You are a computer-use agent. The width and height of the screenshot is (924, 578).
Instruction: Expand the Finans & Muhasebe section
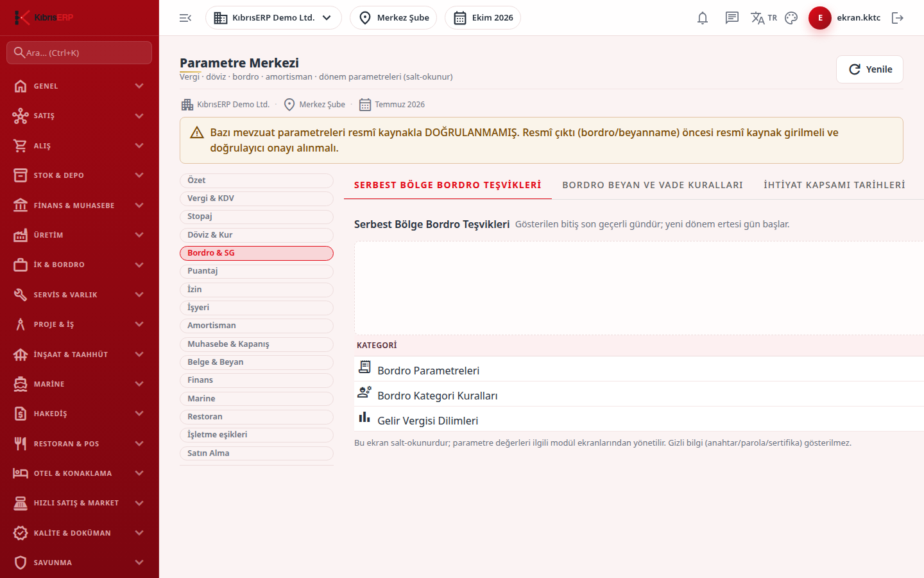point(80,206)
